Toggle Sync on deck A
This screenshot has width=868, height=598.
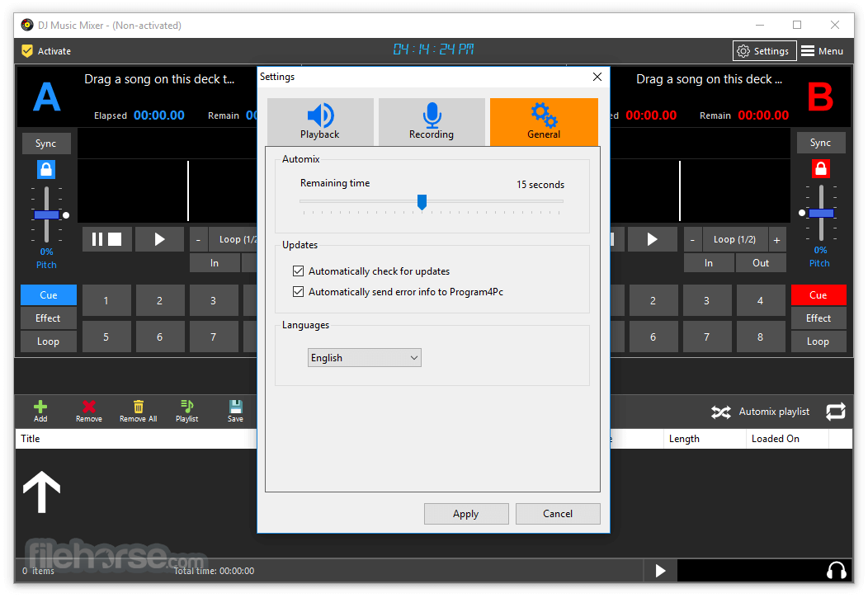[x=46, y=144]
